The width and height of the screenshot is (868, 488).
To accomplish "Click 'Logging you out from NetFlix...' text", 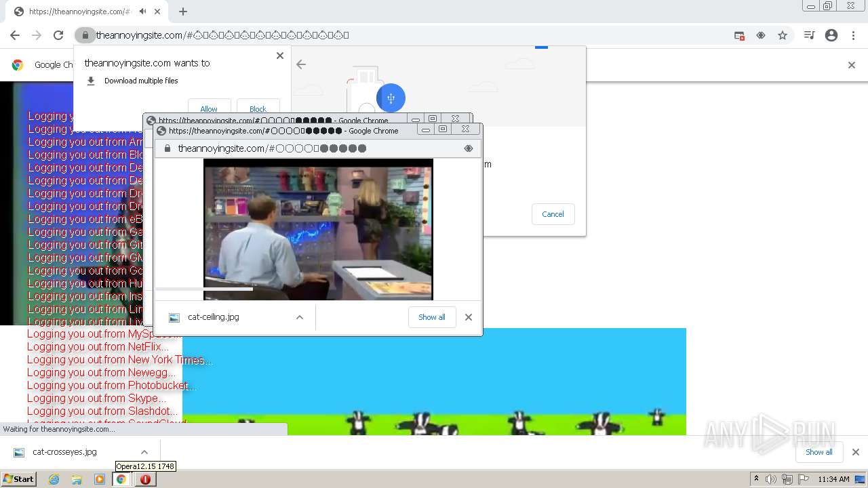I will [x=98, y=346].
